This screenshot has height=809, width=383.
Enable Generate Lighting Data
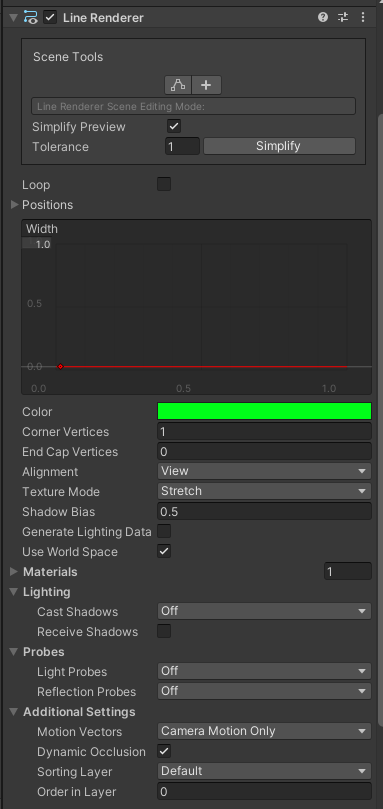[164, 531]
